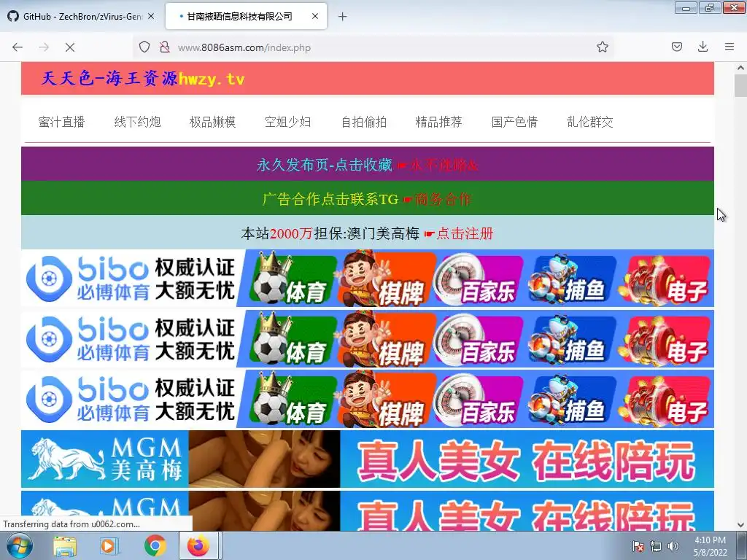
Task: Go back to the previous page
Action: pos(18,47)
